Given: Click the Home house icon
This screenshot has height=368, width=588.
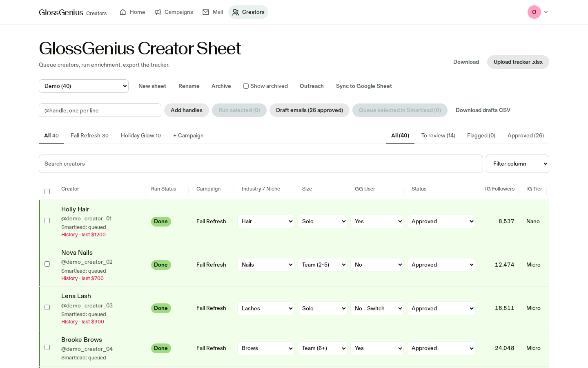Looking at the screenshot, I should 123,12.
